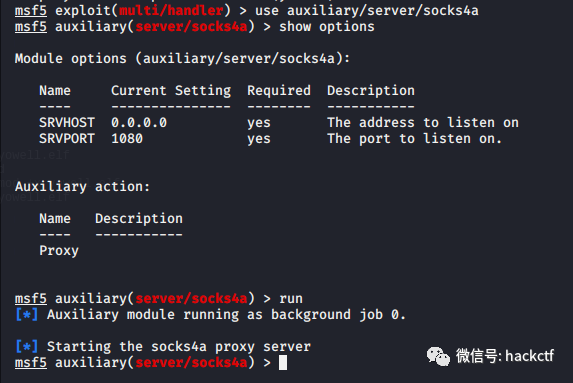Click the 'run' command text
573x383 pixels.
click(291, 299)
